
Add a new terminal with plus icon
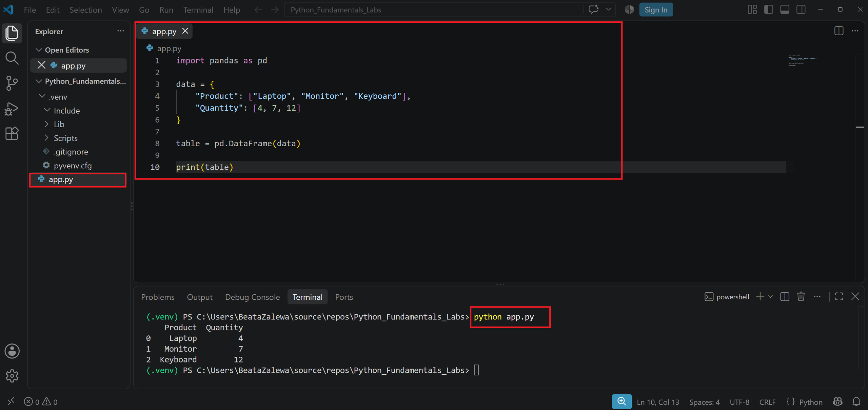(x=760, y=297)
